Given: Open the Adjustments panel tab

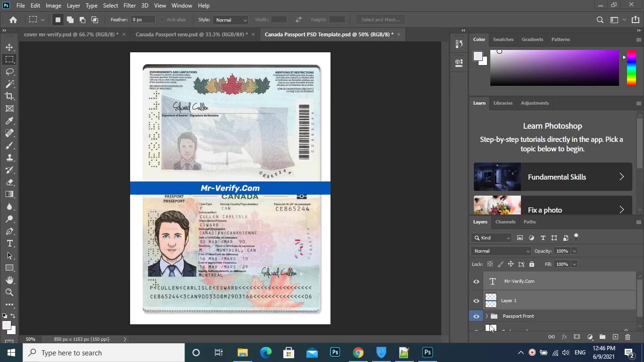Looking at the screenshot, I should (535, 103).
